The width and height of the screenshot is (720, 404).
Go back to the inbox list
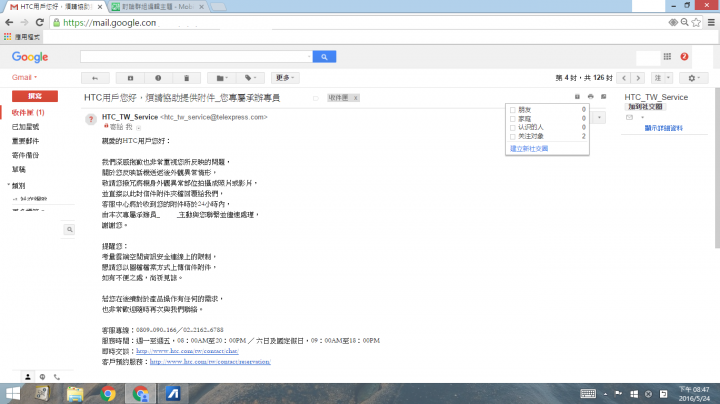pos(95,78)
